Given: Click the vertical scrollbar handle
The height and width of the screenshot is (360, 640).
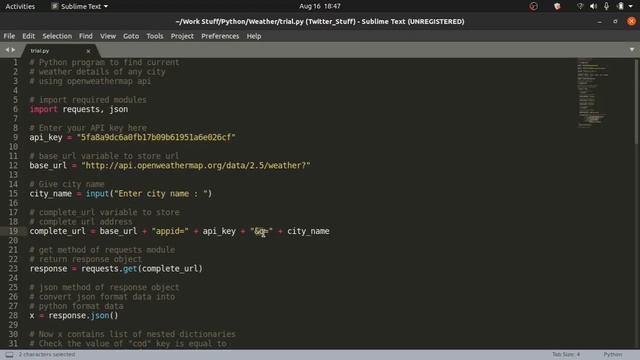Looking at the screenshot, I should point(636,101).
